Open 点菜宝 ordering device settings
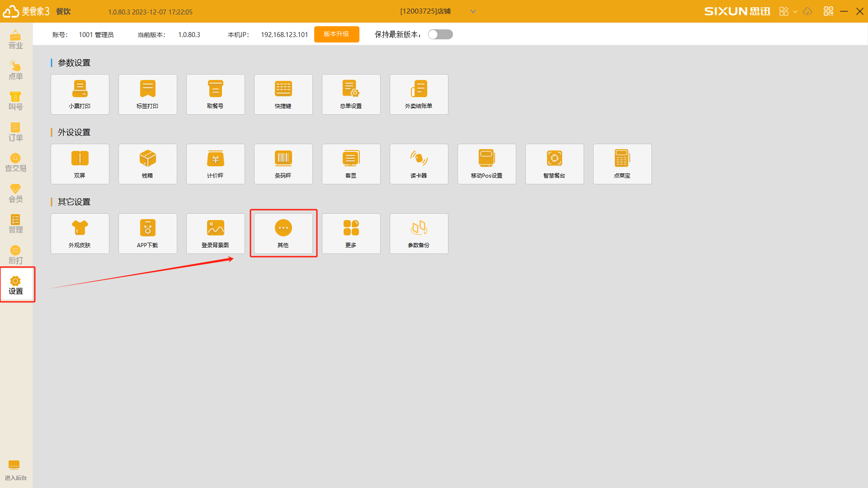Image resolution: width=868 pixels, height=488 pixels. click(623, 164)
